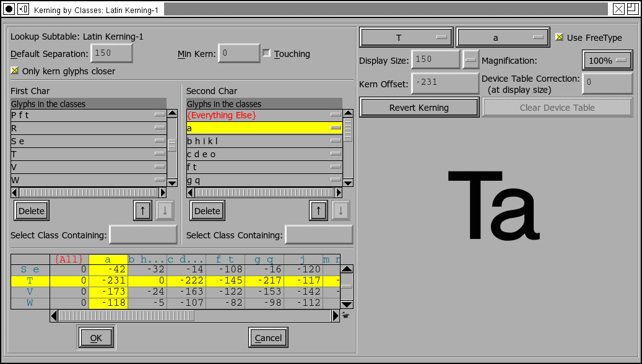Click the Revert Kerning button
The image size is (642, 364).
pos(419,107)
